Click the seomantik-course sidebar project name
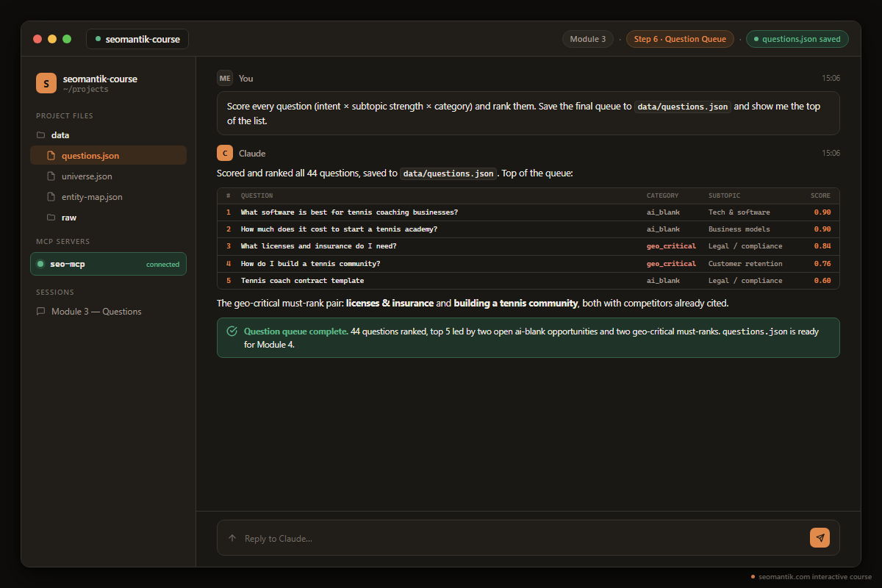The image size is (882, 588). tap(100, 79)
